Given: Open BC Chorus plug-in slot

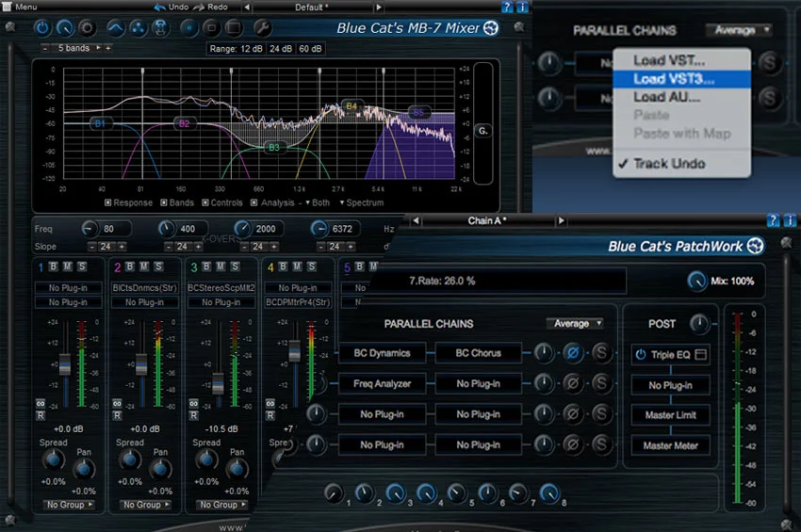Looking at the screenshot, I should pos(478,353).
